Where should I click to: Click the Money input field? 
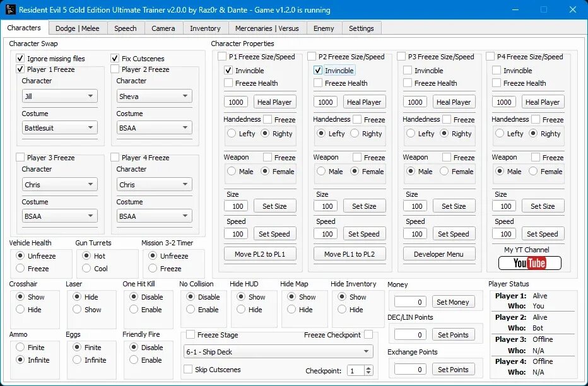(x=410, y=301)
